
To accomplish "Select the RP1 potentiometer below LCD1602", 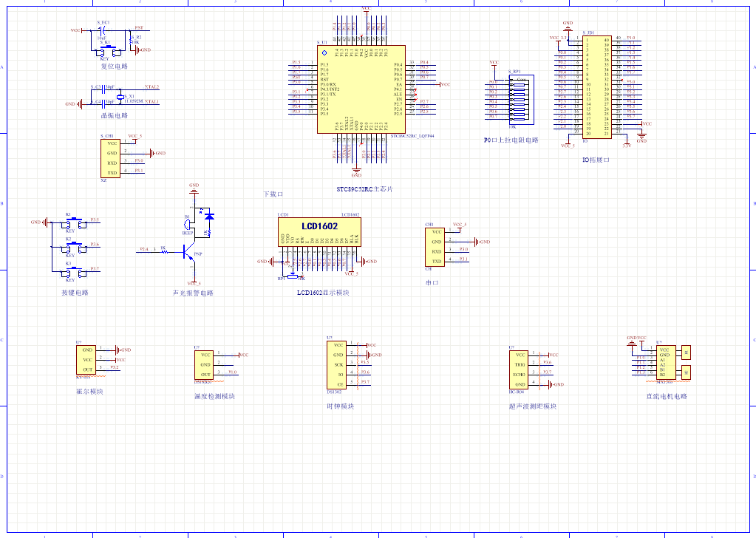I will pyautogui.click(x=293, y=276).
